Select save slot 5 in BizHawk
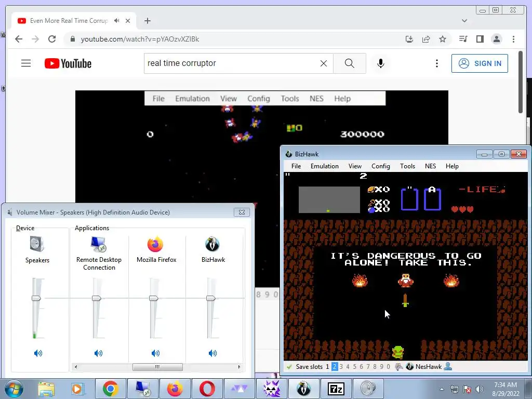This screenshot has width=532, height=399. 354,367
